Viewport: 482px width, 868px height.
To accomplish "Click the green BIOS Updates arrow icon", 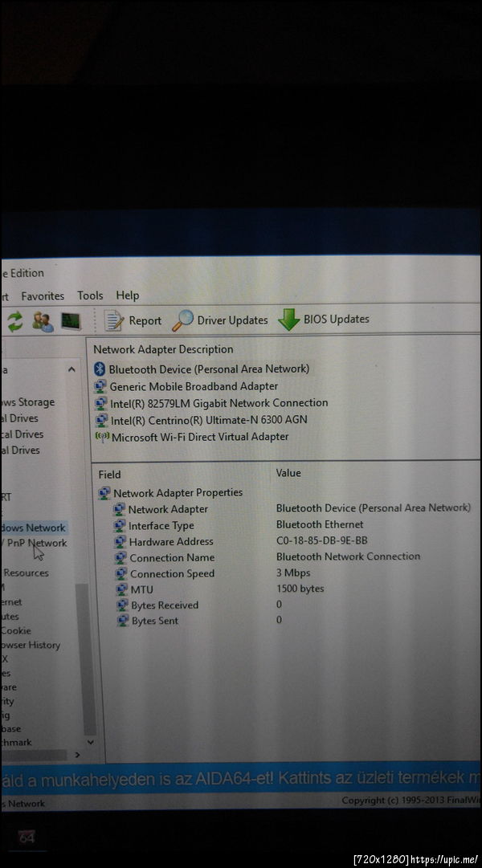I will coord(288,320).
